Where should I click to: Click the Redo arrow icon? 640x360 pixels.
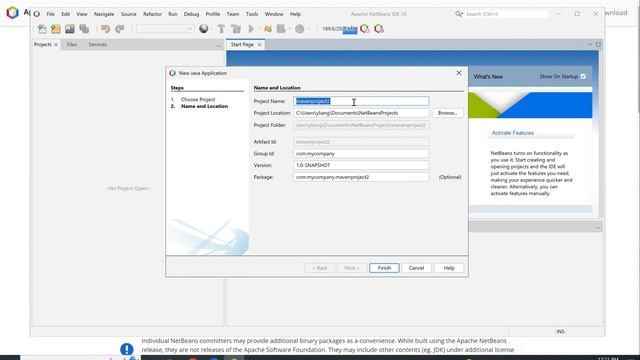[120, 29]
